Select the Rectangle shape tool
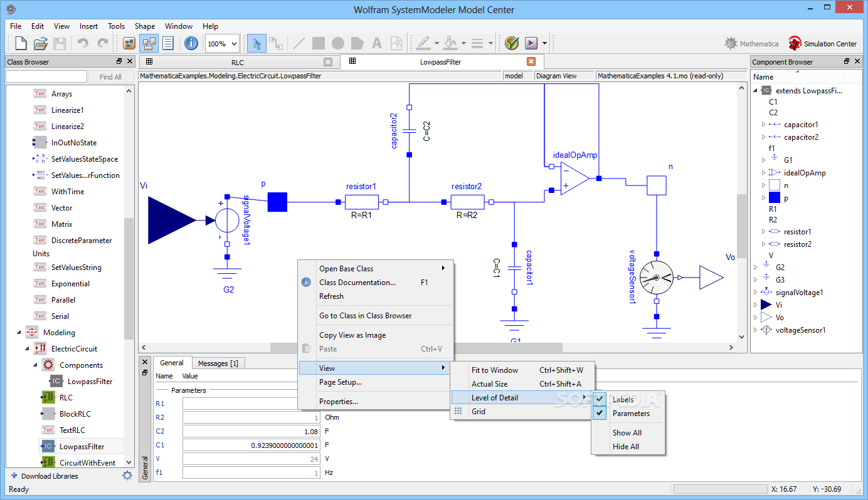Viewport: 868px width, 500px height. (x=319, y=43)
